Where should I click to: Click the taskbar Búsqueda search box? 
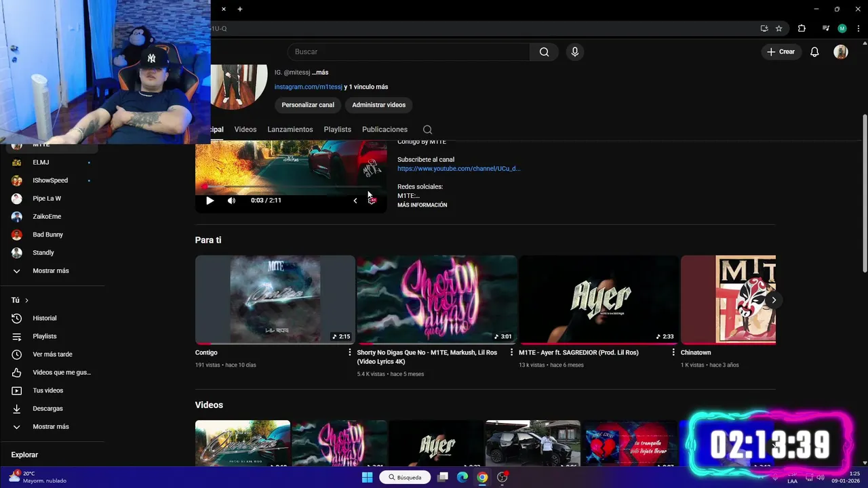pos(406,477)
